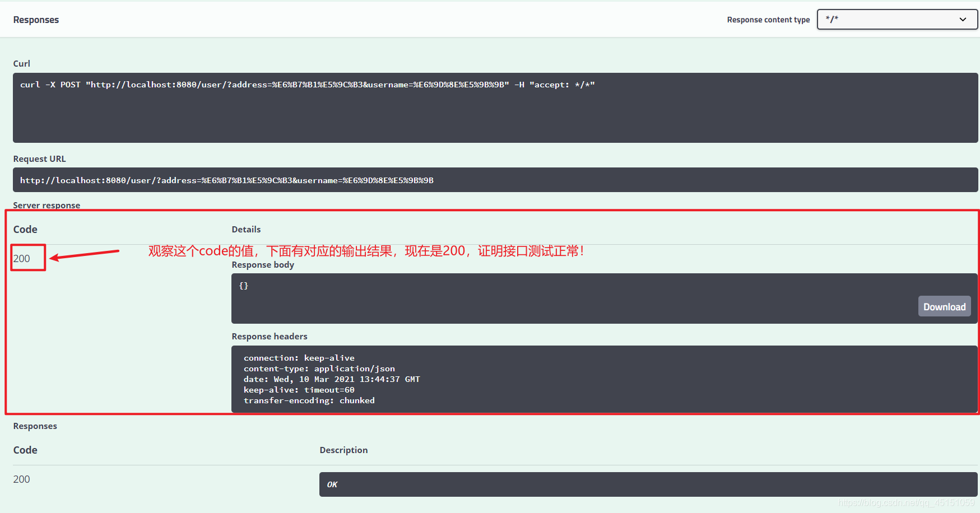Screen dimensions: 980x513
Task: Click the Download button in Response body
Action: [944, 306]
